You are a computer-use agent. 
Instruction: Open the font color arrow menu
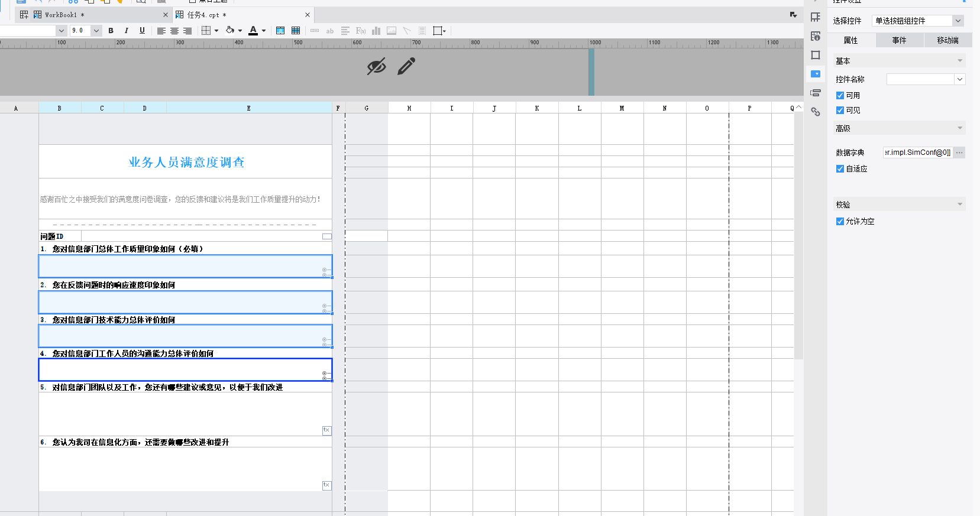(x=264, y=31)
